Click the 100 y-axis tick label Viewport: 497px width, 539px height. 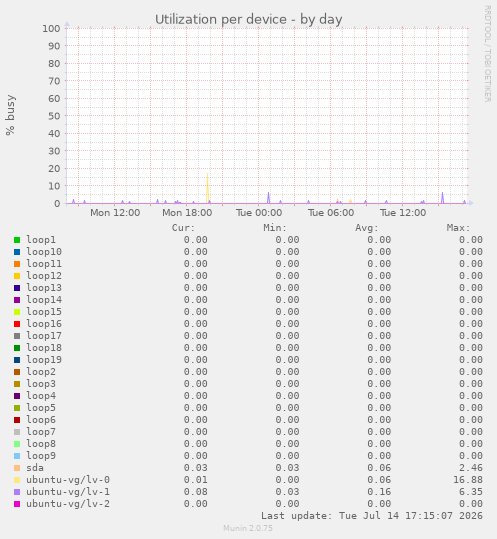click(51, 29)
